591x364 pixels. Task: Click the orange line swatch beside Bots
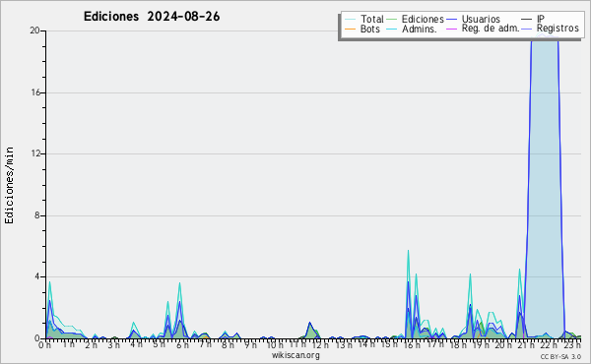350,29
